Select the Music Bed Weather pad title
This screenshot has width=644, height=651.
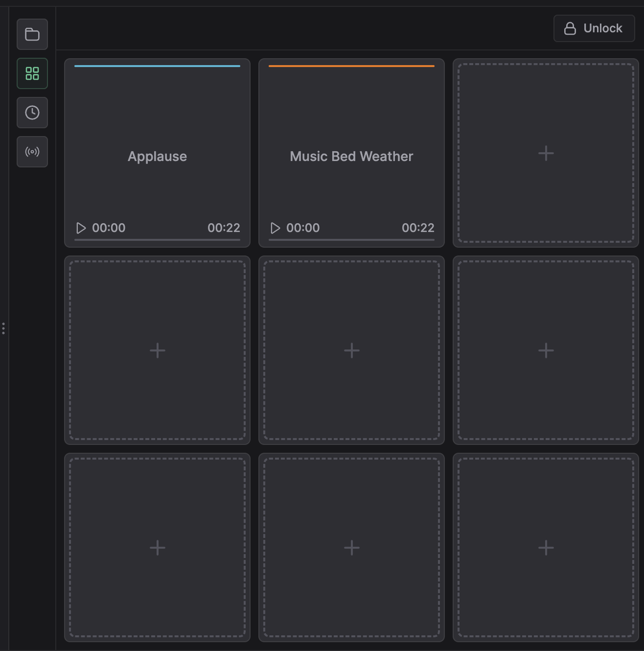click(351, 157)
